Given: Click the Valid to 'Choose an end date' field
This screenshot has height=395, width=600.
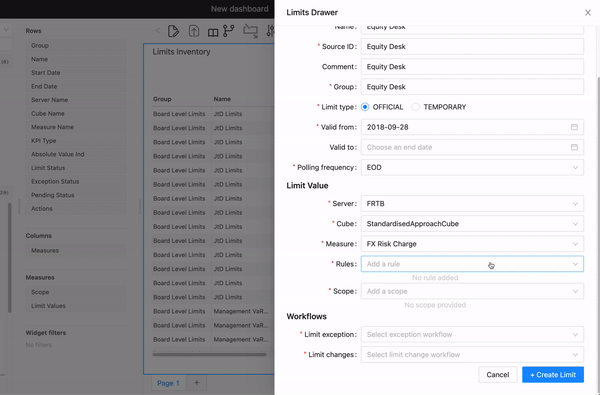Looking at the screenshot, I should (472, 147).
